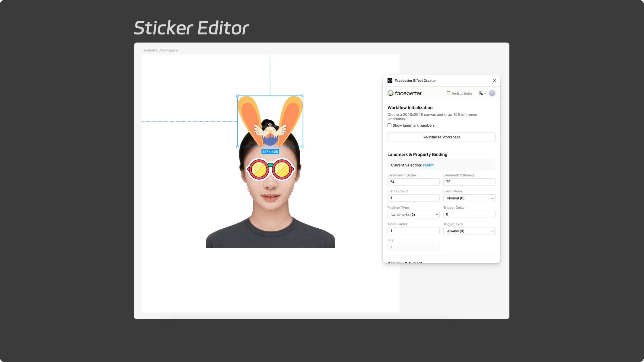This screenshot has height=362, width=644.
Task: Toggle the language selector chevron
Action: tap(484, 93)
